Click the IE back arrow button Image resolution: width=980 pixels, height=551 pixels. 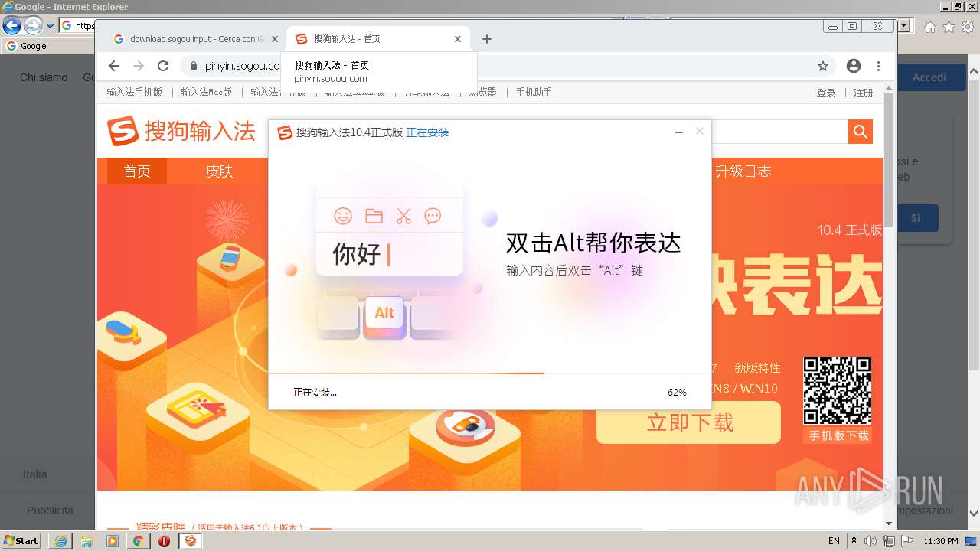tap(11, 25)
